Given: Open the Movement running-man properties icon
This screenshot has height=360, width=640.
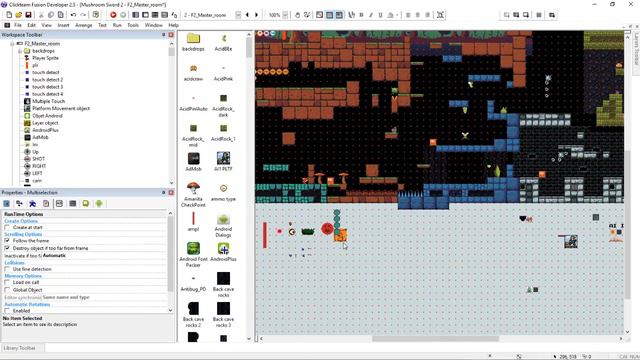Looking at the screenshot, I should coord(33,203).
